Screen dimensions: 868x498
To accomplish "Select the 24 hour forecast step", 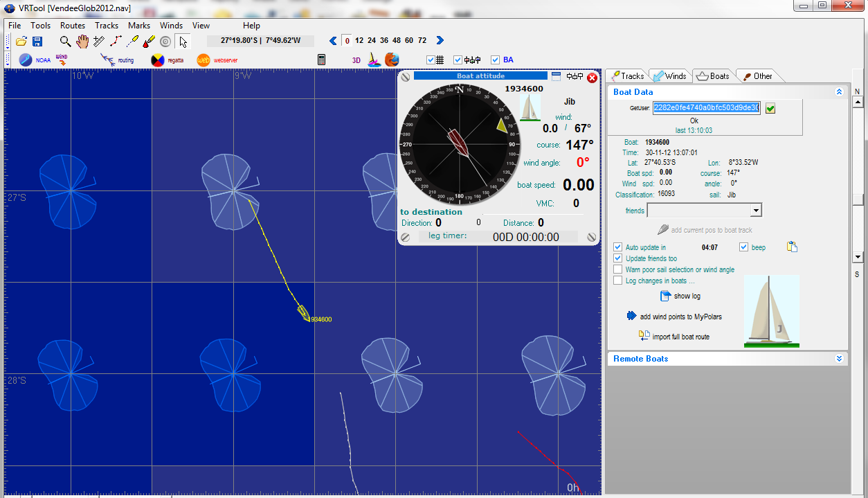I will [372, 41].
